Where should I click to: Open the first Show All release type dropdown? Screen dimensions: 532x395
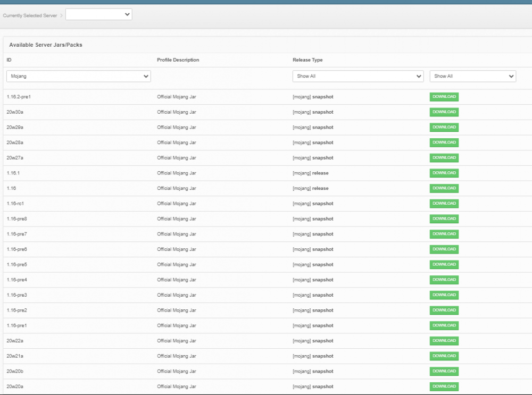pyautogui.click(x=358, y=76)
